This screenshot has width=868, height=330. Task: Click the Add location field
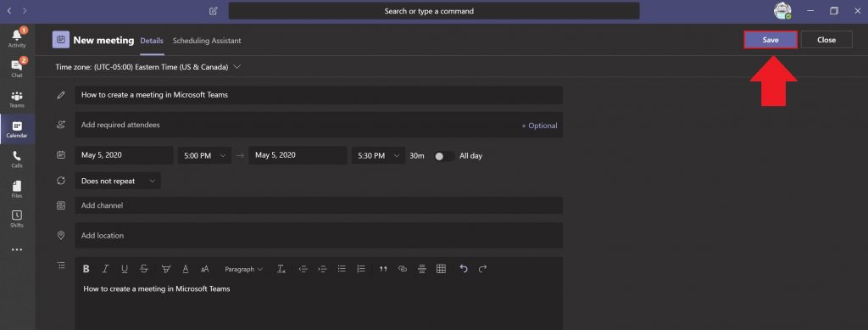point(319,235)
